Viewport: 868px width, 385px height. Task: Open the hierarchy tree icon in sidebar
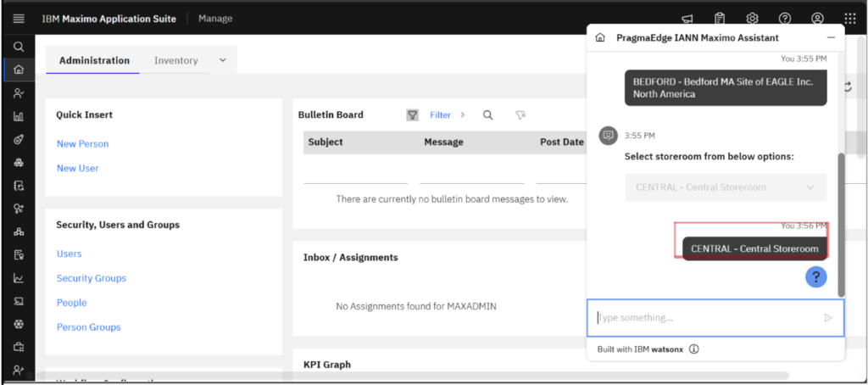[19, 232]
